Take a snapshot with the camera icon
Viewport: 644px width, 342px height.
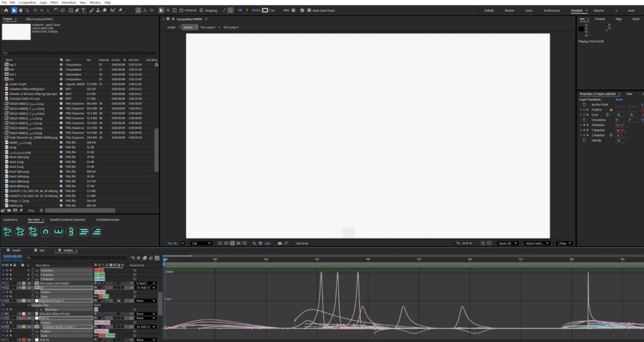coord(280,243)
